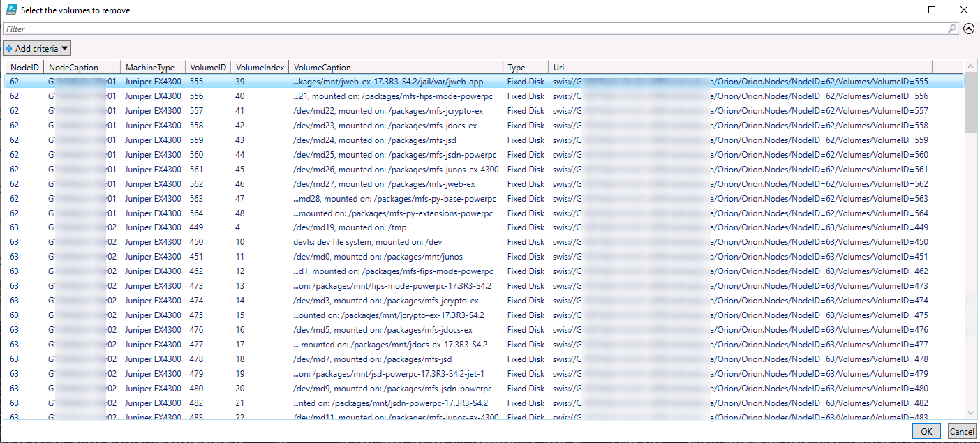Viewport: 980px width, 443px height.
Task: Click Uri ending VolumeID=449
Action: click(x=741, y=227)
